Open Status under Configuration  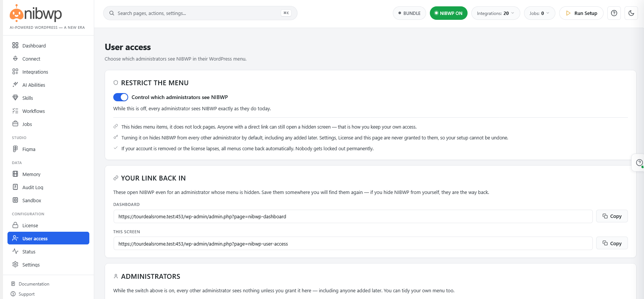click(48, 252)
